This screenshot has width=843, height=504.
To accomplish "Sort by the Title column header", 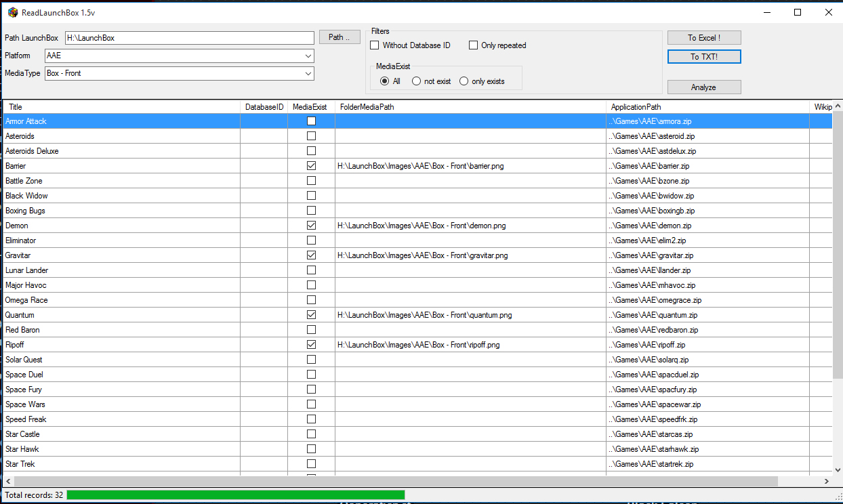I will 122,107.
